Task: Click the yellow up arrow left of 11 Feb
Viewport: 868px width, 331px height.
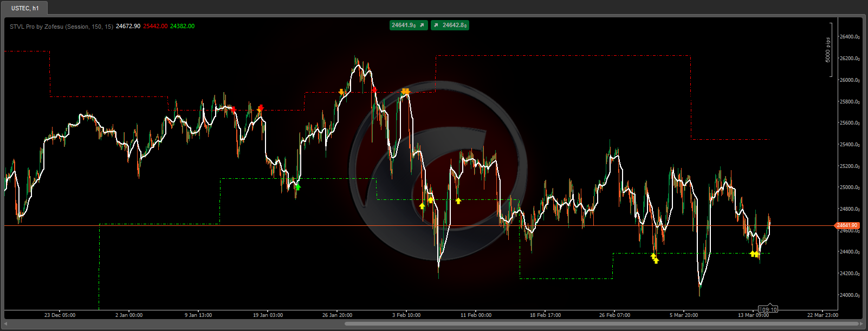Action: point(458,201)
